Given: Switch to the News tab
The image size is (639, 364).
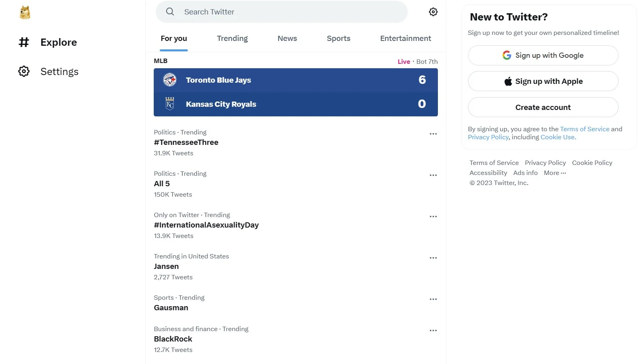Looking at the screenshot, I should (x=287, y=39).
